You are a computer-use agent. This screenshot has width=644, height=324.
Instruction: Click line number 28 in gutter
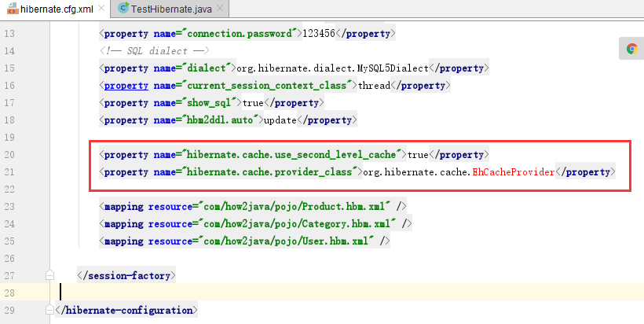pos(9,293)
